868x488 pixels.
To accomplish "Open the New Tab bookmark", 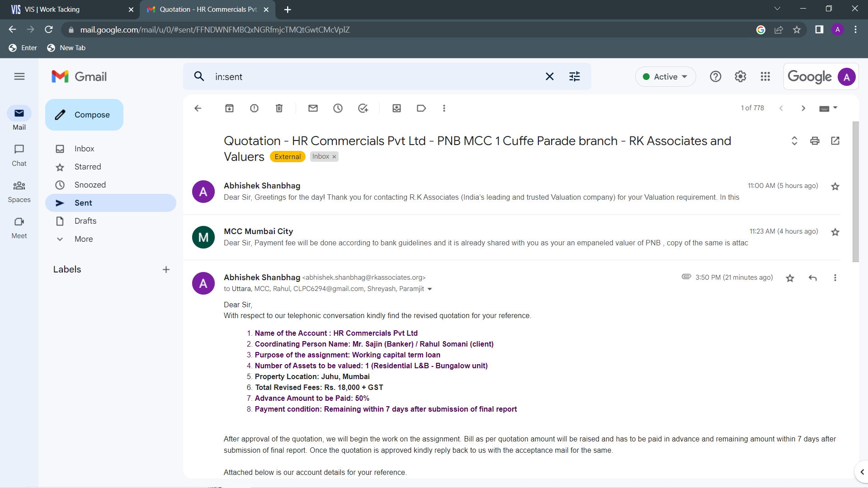I will click(66, 48).
